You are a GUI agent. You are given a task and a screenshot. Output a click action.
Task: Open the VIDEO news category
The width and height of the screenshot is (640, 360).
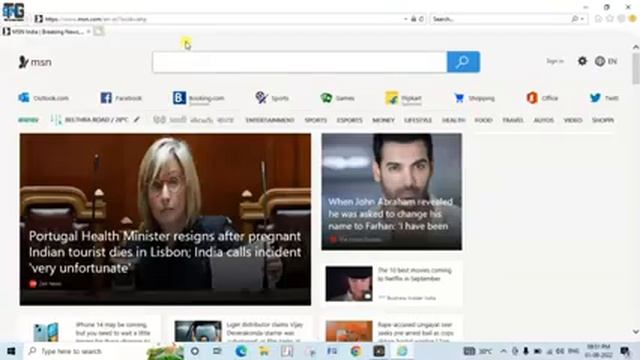tap(573, 120)
